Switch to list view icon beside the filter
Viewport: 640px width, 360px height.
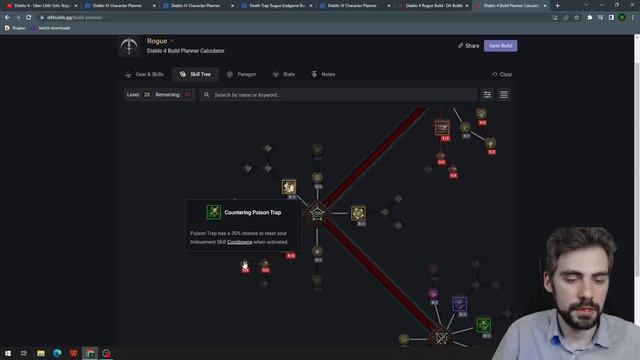click(504, 95)
